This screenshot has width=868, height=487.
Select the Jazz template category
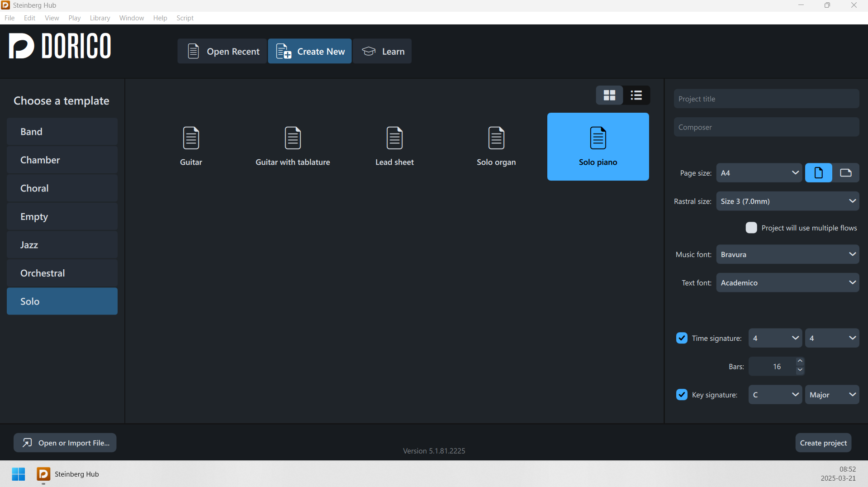tap(62, 245)
